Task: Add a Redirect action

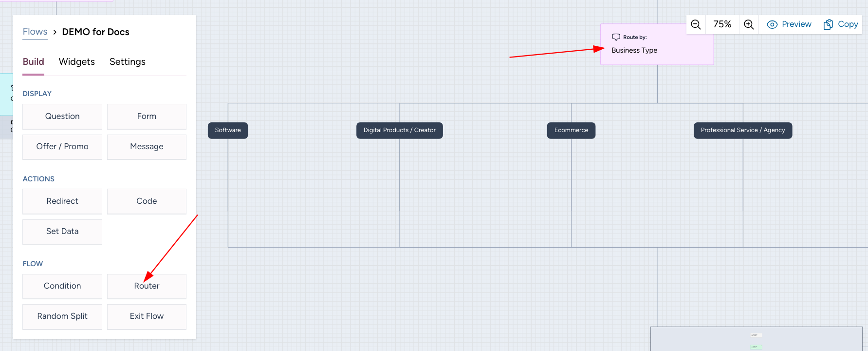Action: pyautogui.click(x=62, y=201)
